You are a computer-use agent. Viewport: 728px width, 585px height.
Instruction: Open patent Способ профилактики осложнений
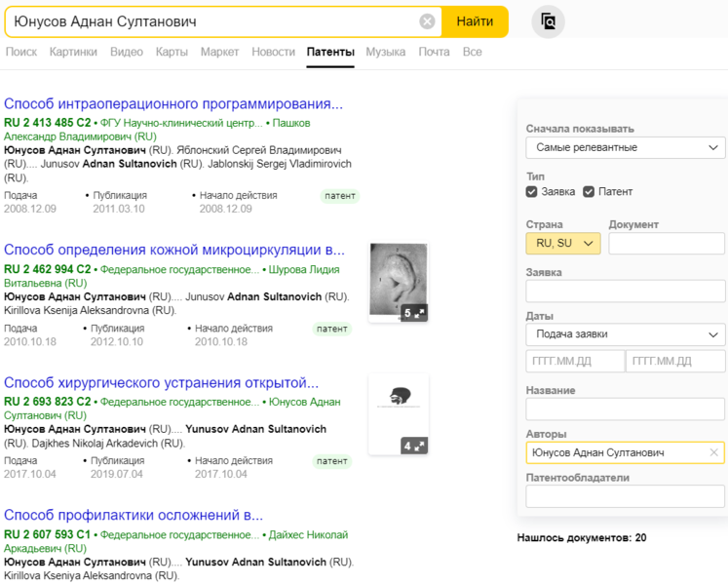[134, 515]
